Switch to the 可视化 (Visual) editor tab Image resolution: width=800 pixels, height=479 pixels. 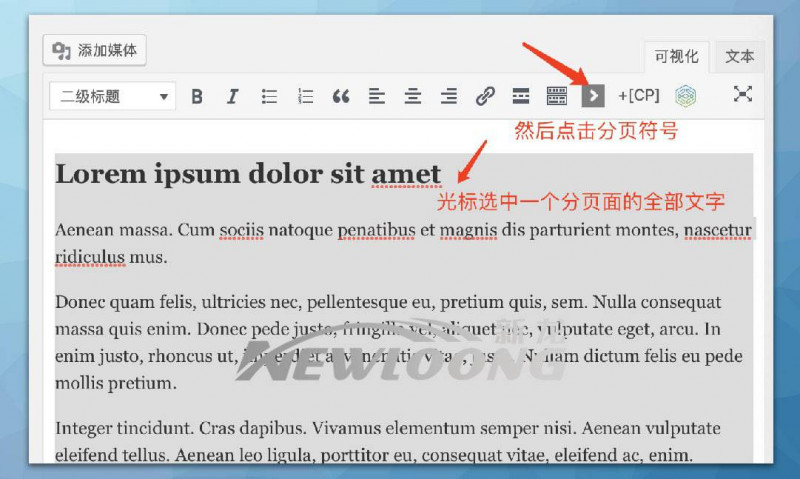coord(677,56)
